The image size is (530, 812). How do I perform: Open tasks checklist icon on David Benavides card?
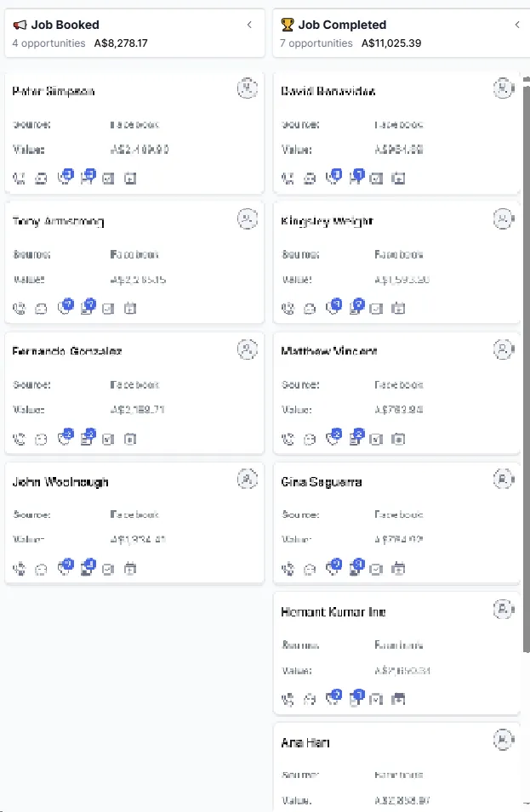tap(377, 179)
